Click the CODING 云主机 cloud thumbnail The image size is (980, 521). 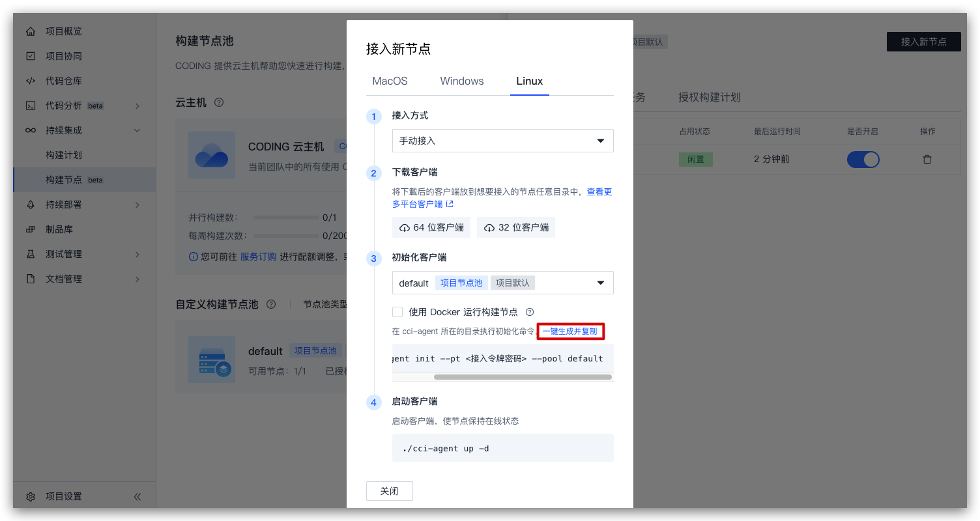click(211, 155)
